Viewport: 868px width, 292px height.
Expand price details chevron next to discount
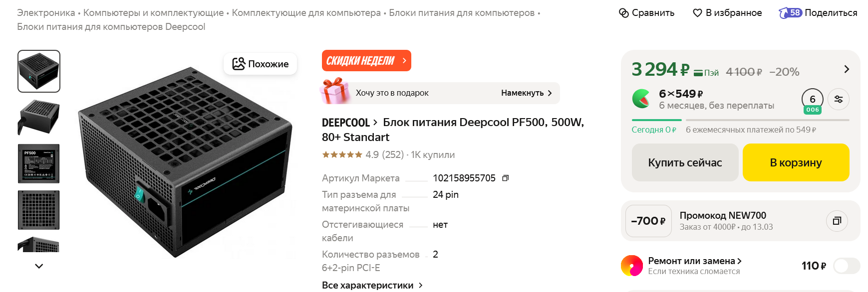[847, 69]
